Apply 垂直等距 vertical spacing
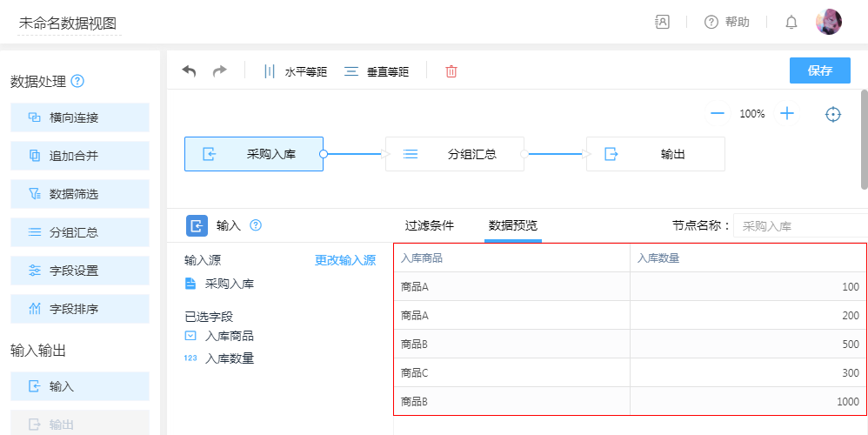The image size is (868, 435). 377,71
